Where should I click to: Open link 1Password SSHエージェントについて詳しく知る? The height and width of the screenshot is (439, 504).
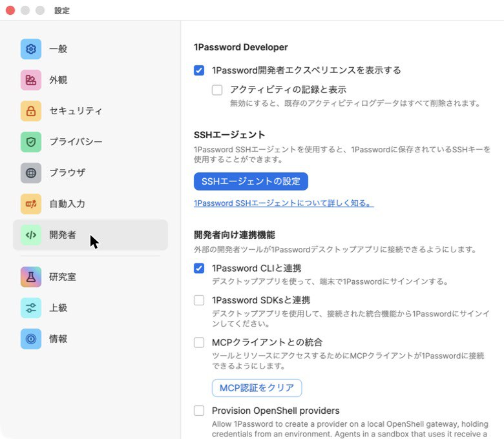click(x=284, y=203)
